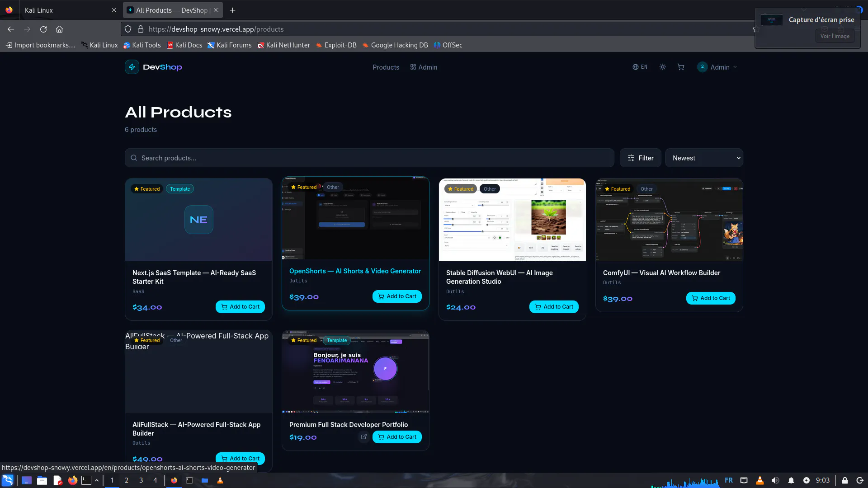Open the notifications bell tray icon
Viewport: 868px width, 488px height.
click(x=791, y=480)
